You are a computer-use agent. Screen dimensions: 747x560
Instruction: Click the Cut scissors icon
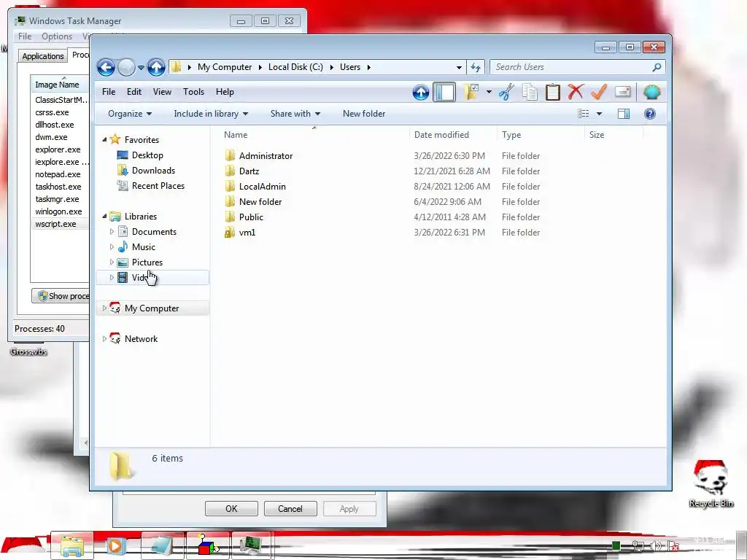[506, 92]
